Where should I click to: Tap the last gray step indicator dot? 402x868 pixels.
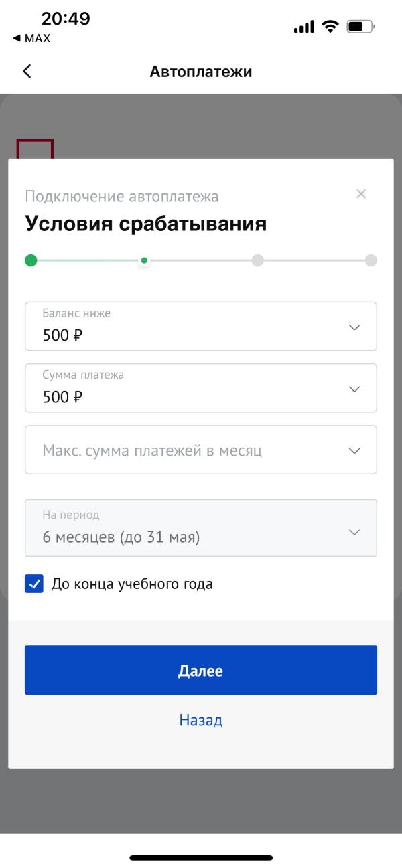coord(373,260)
